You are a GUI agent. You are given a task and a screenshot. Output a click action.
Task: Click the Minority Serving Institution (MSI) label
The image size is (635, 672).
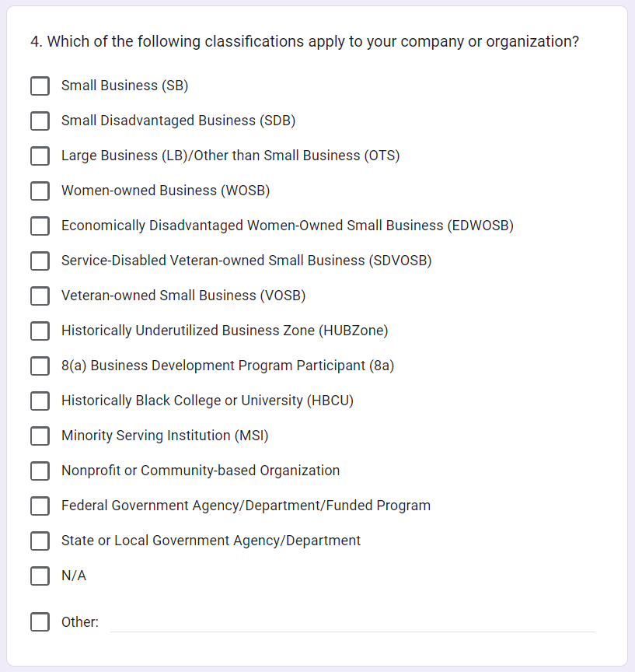pos(165,436)
